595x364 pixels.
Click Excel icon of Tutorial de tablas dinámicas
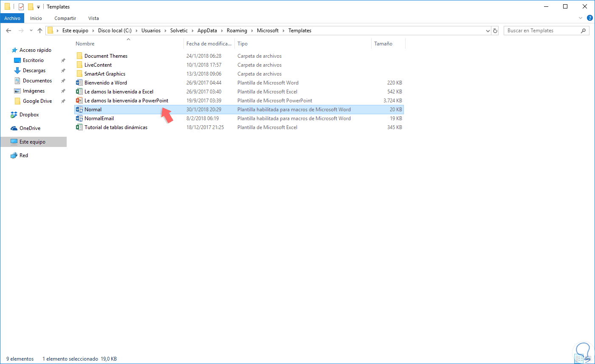click(x=79, y=127)
